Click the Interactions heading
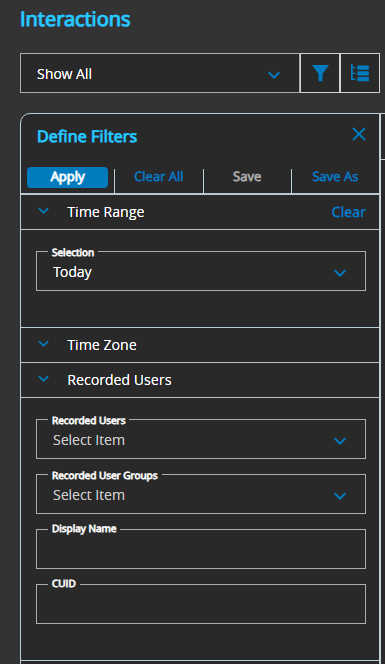 click(75, 19)
